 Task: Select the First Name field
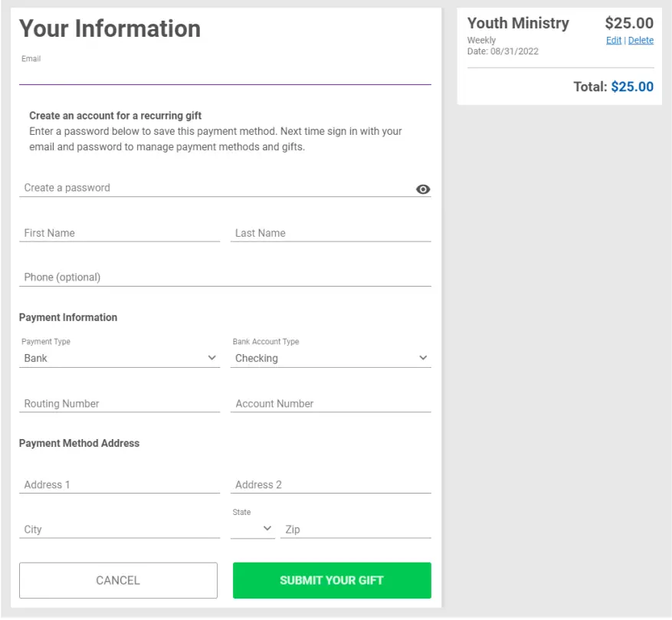[x=120, y=233]
